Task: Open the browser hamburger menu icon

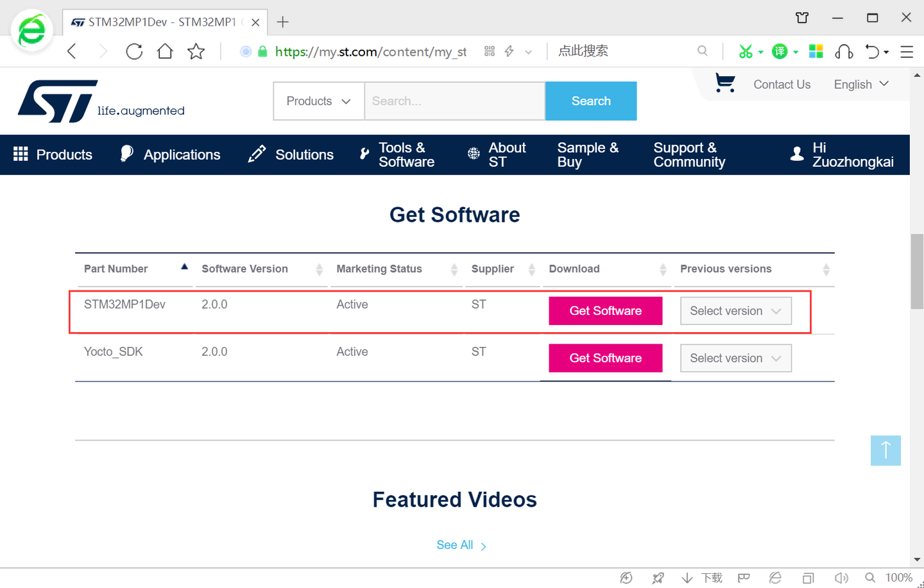Action: pos(907,52)
